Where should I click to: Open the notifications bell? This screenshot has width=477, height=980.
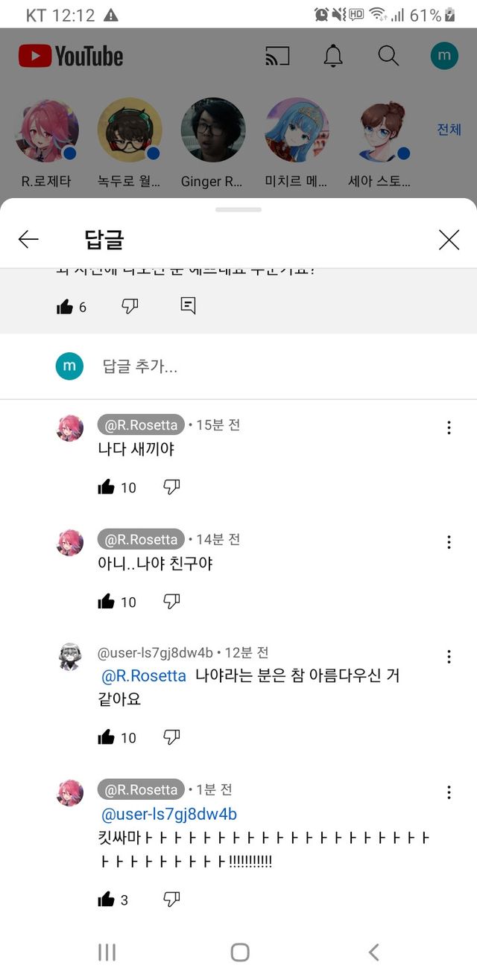(x=333, y=56)
